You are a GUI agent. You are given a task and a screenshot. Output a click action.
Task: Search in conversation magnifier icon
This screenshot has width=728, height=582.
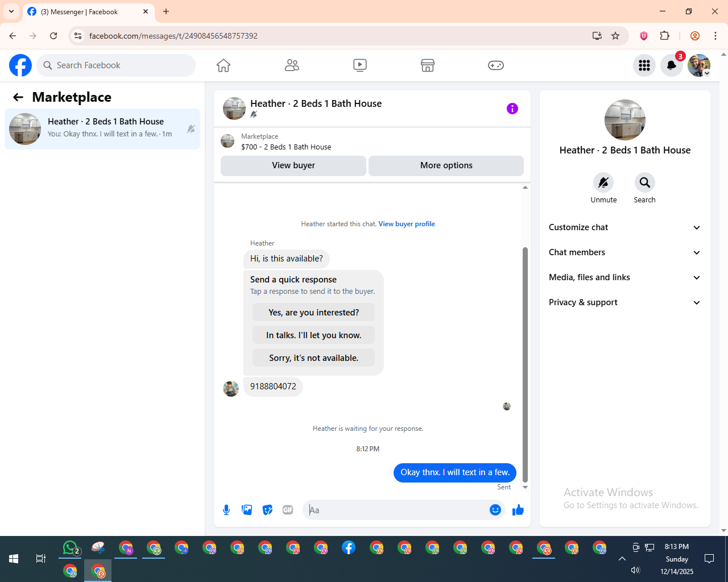click(x=644, y=182)
